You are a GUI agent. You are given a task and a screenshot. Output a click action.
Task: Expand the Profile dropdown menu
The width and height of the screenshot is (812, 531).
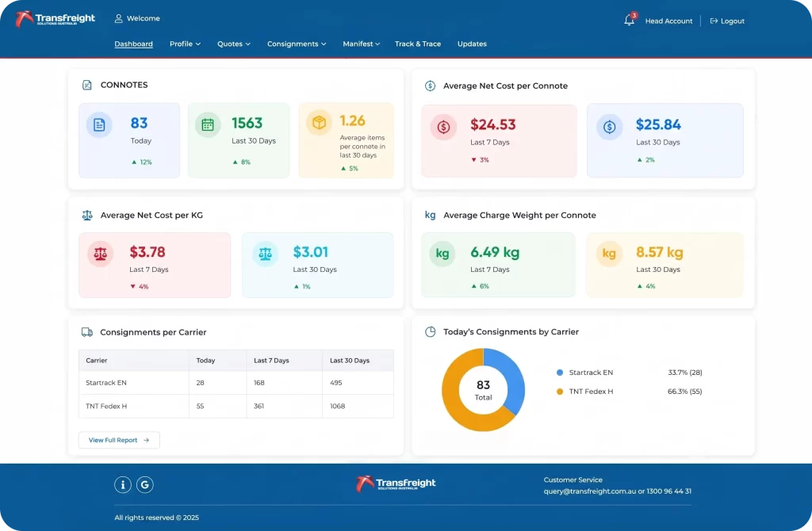185,44
